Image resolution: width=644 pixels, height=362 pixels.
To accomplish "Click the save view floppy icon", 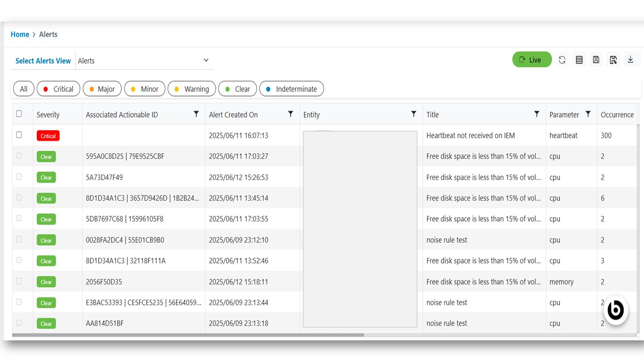I will [x=596, y=60].
